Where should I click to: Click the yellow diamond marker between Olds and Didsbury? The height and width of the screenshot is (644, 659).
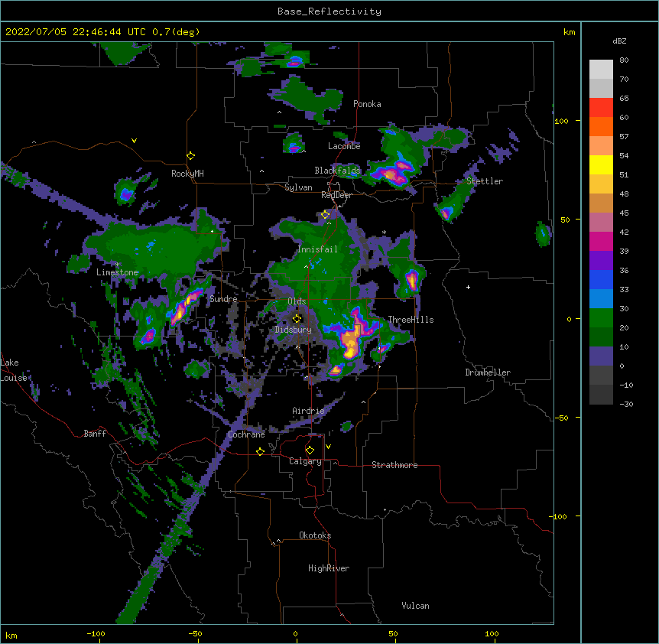click(297, 319)
